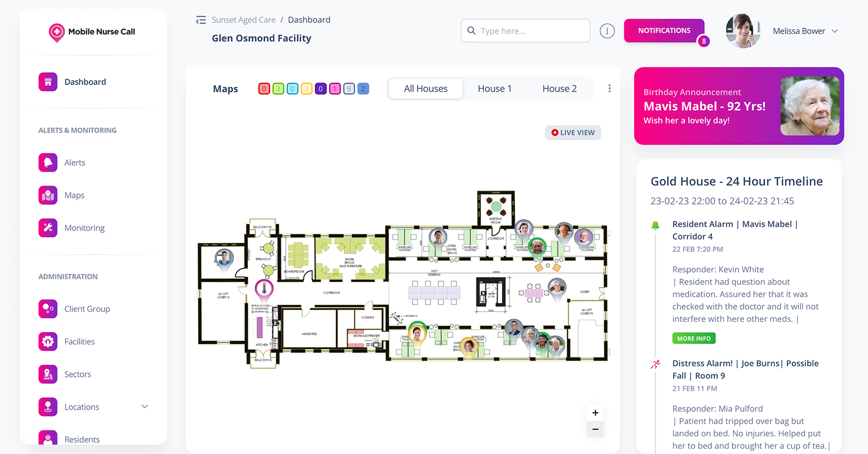
Task: Expand the Locations submenu chevron
Action: pyautogui.click(x=144, y=407)
